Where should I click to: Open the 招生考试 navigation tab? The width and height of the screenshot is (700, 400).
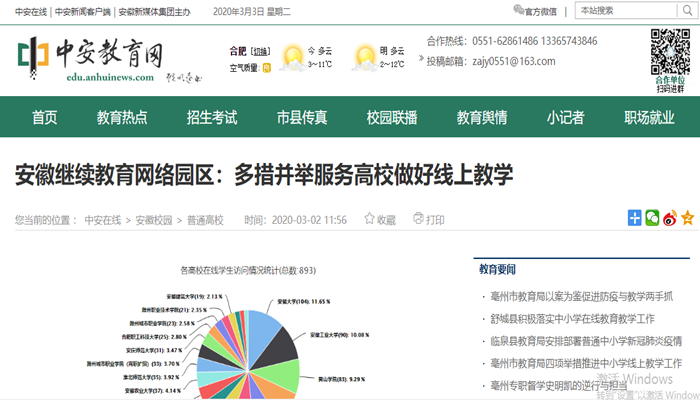(212, 117)
